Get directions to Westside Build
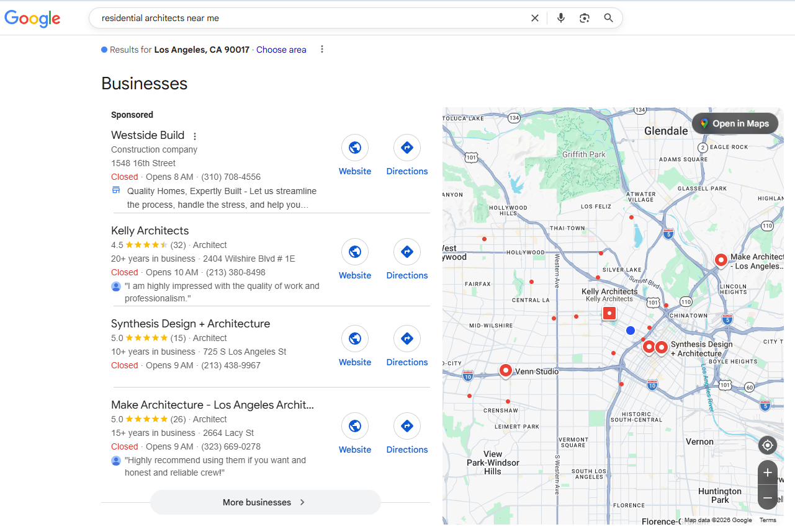Screen dimensions: 795x532 coord(407,148)
